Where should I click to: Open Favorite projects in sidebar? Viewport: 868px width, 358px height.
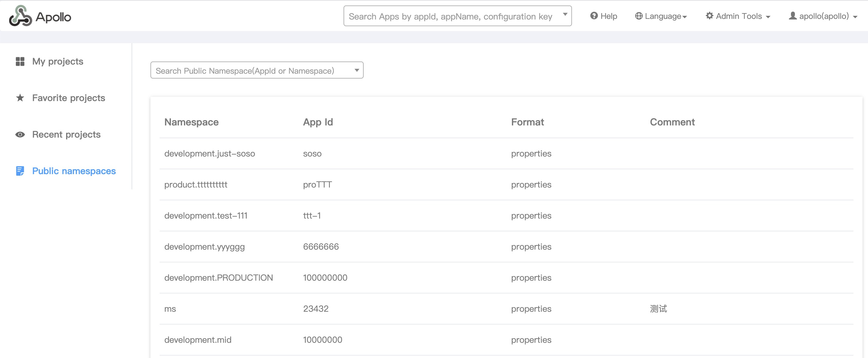[69, 98]
